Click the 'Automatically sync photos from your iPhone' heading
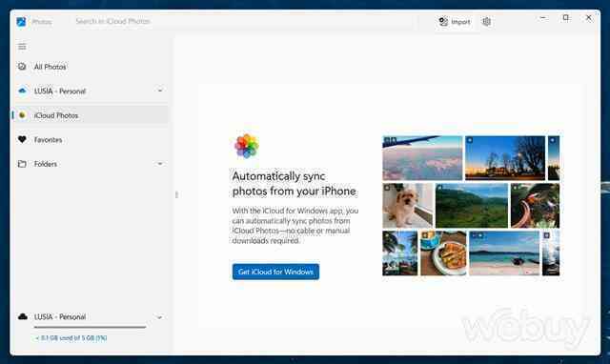 pyautogui.click(x=295, y=184)
